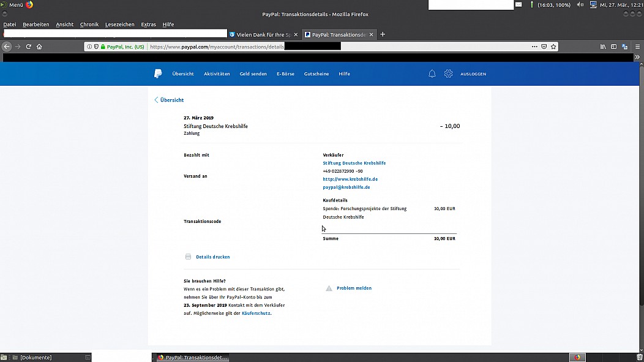Open page actions three-dots menu
Viewport: 644px width, 362px height.
point(534,47)
